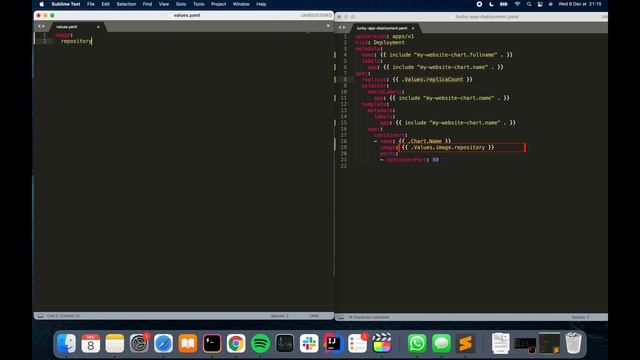Open Finder from the dock
The width and height of the screenshot is (640, 360).
point(66,343)
